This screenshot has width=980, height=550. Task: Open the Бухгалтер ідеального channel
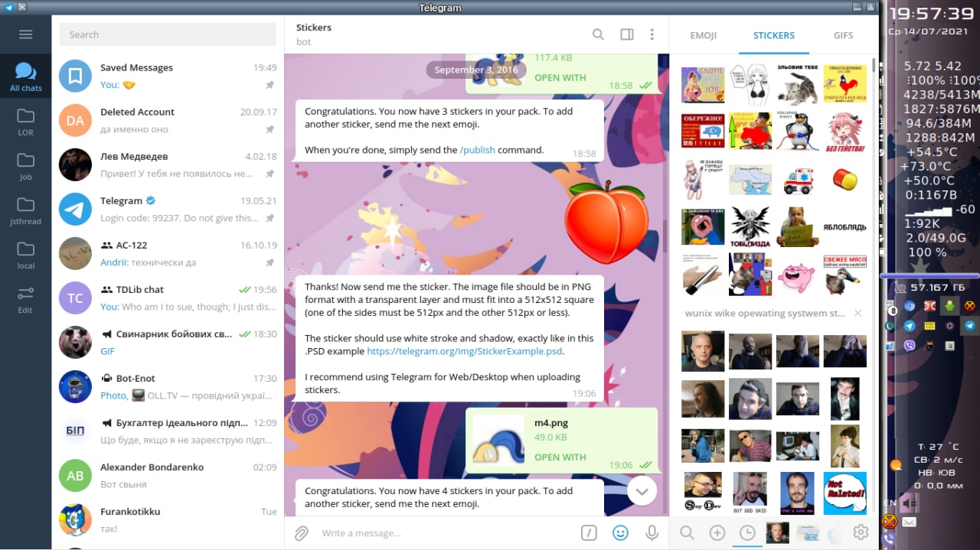coord(168,431)
